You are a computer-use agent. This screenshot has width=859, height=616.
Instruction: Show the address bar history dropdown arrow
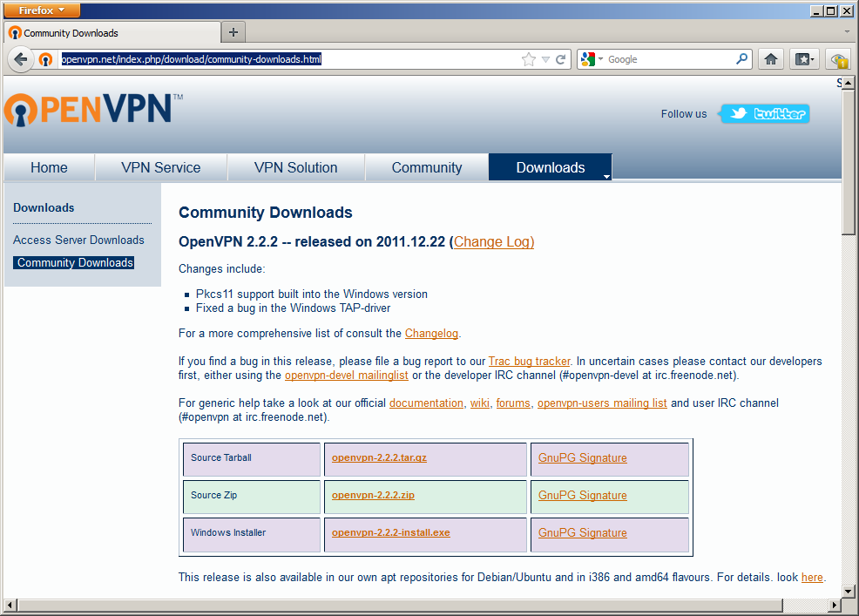click(545, 59)
